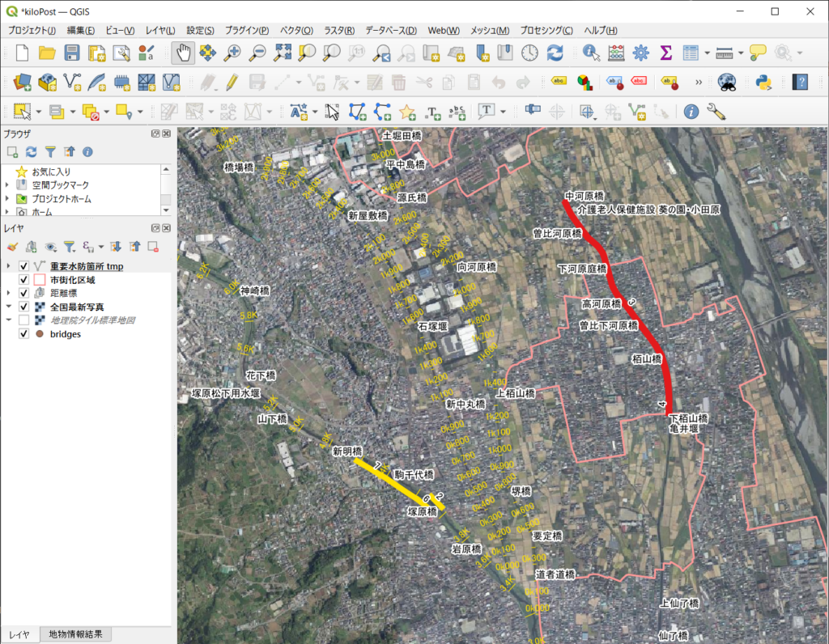Open the ベクタ menu

point(296,30)
